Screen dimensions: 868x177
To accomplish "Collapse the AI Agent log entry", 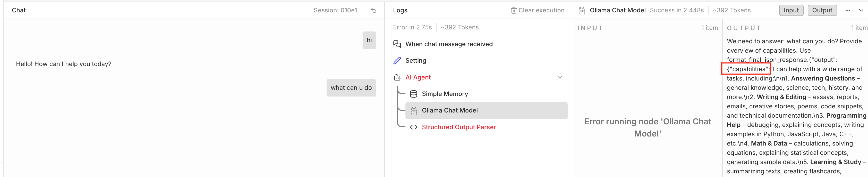I will (x=560, y=77).
